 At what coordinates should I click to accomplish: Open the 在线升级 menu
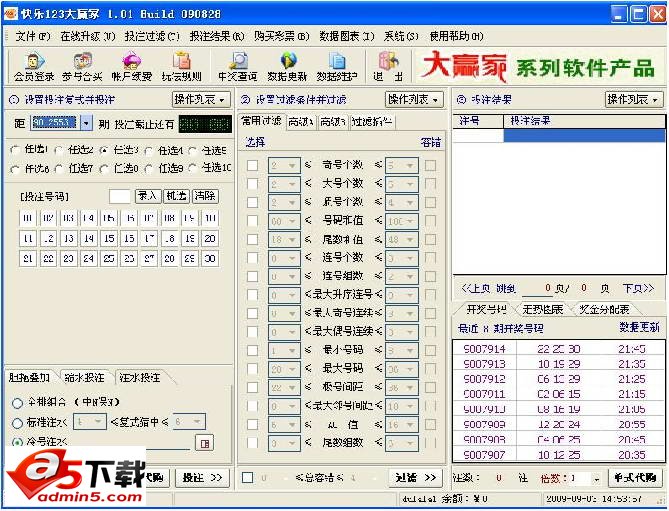88,36
